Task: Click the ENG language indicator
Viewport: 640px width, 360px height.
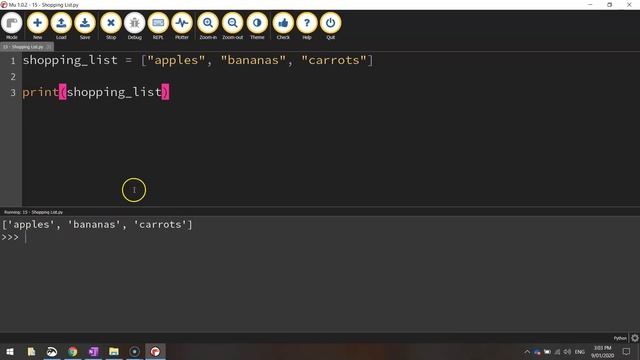Action: [580, 352]
